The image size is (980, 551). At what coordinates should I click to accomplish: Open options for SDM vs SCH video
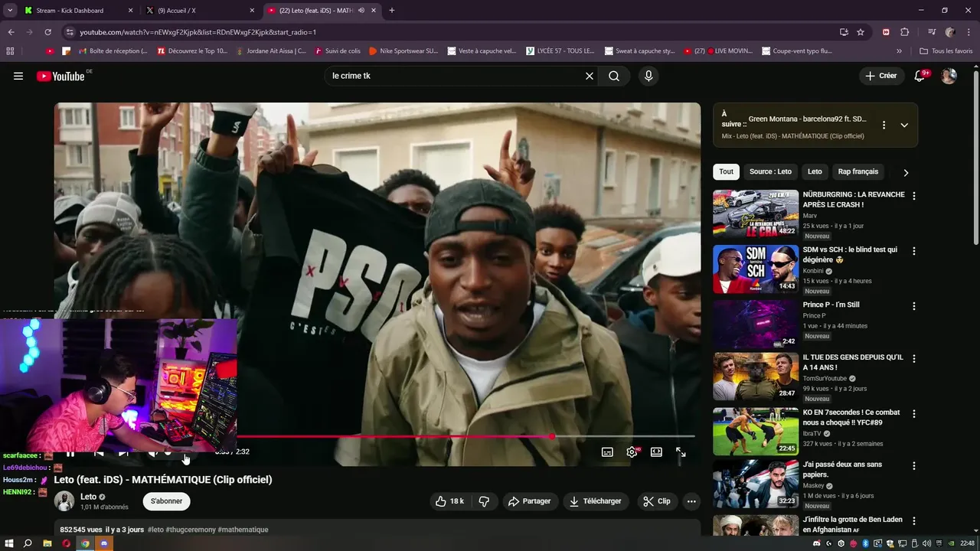point(913,251)
